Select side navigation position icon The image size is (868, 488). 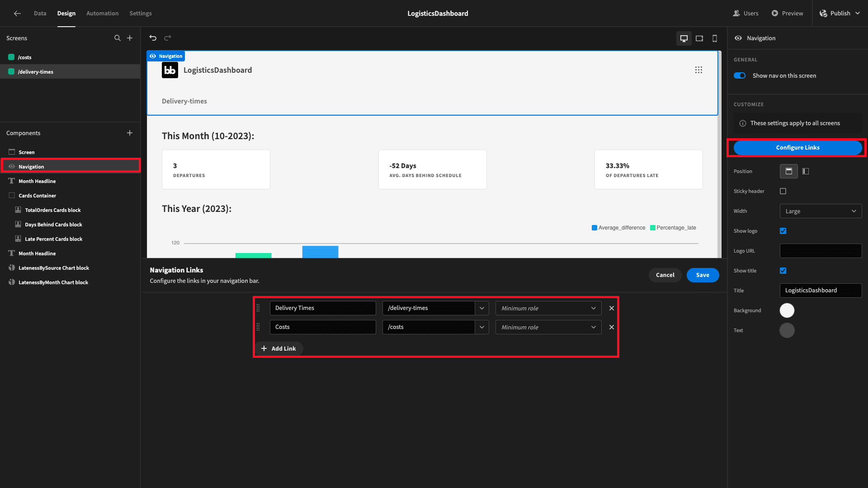click(806, 171)
